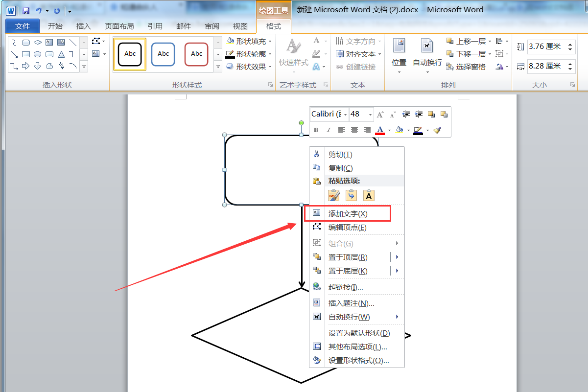
Task: Choose the text-only paste option icon
Action: (x=369, y=195)
